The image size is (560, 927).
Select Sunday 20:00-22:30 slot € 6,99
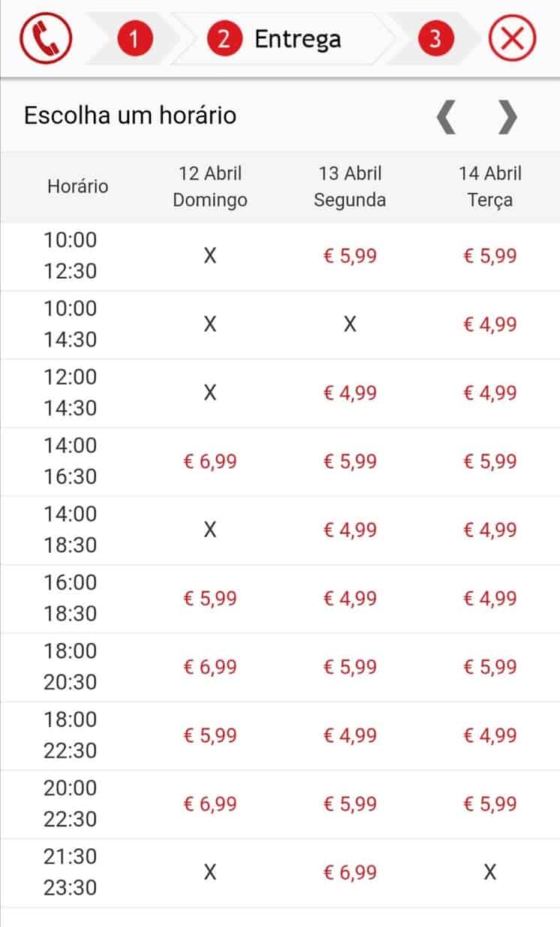point(210,804)
